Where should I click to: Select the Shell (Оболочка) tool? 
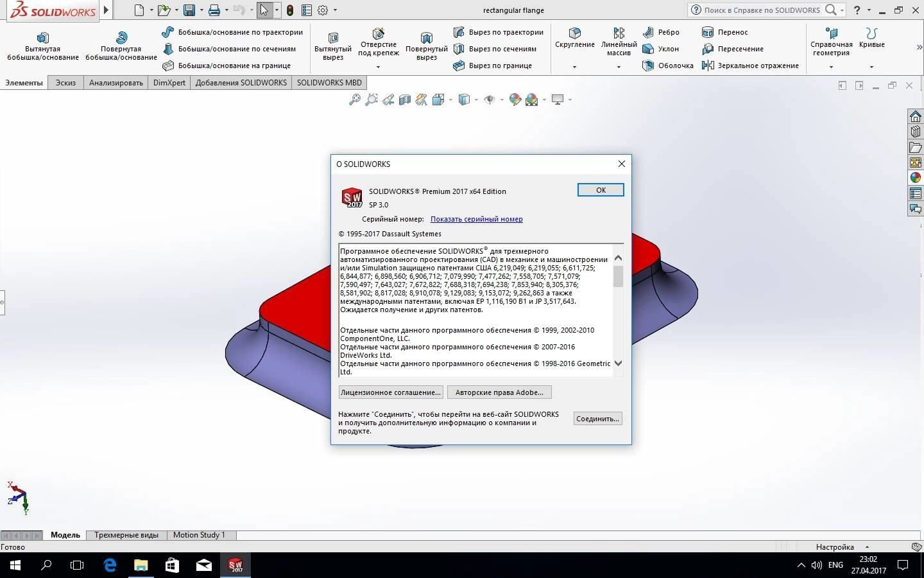point(668,66)
